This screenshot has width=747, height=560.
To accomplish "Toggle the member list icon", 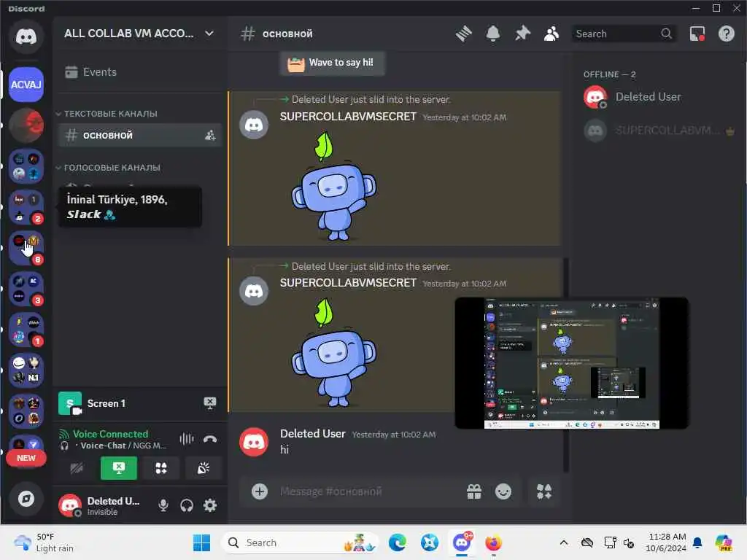I will (551, 34).
